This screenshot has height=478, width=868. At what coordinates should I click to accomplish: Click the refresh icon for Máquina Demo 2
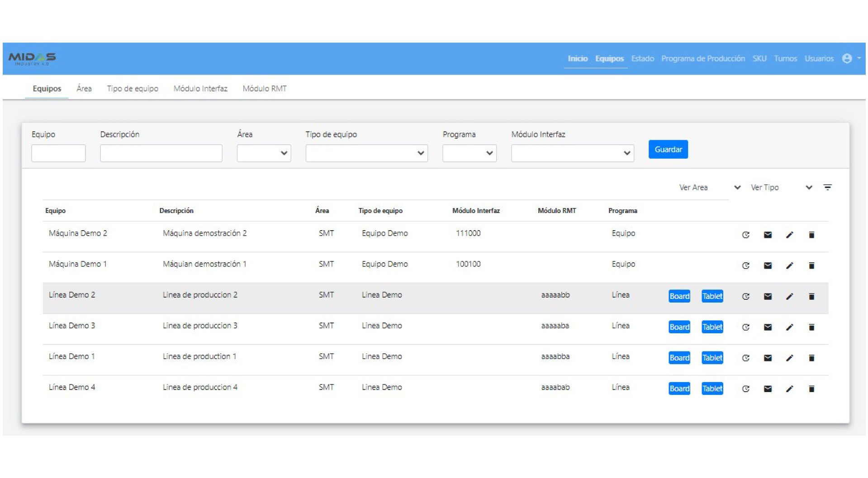tap(745, 235)
